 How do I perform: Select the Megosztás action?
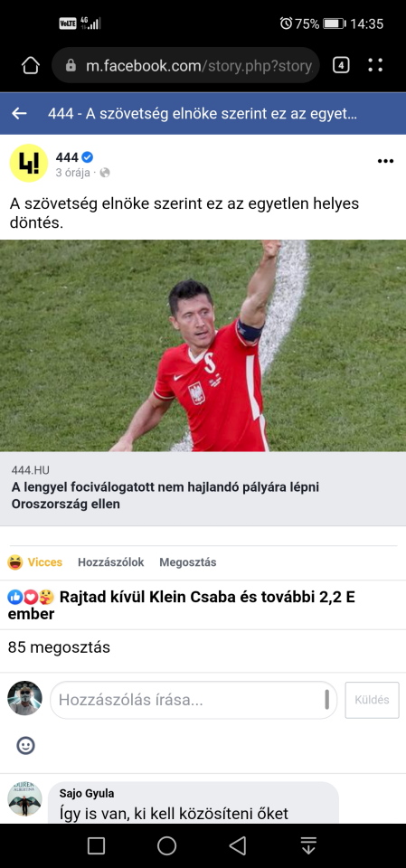click(188, 562)
